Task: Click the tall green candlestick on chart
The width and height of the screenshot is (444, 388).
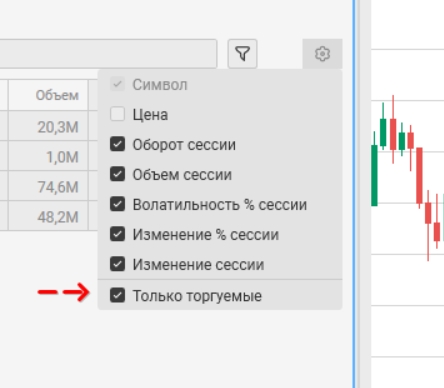Action: coord(374,175)
